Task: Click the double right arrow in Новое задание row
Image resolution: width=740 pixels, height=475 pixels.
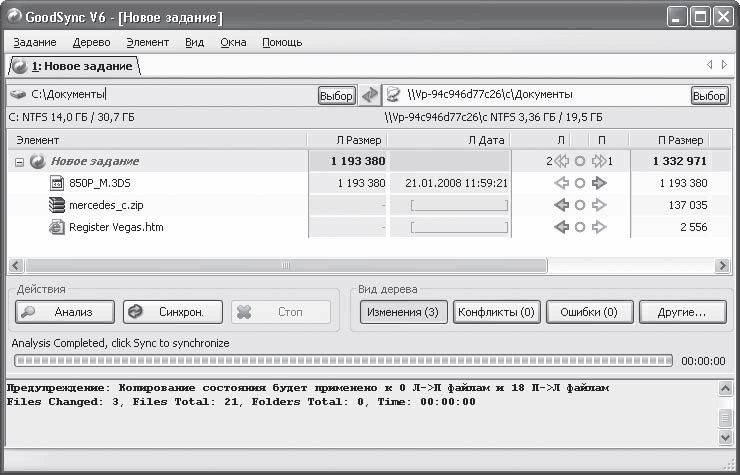Action: pos(599,161)
